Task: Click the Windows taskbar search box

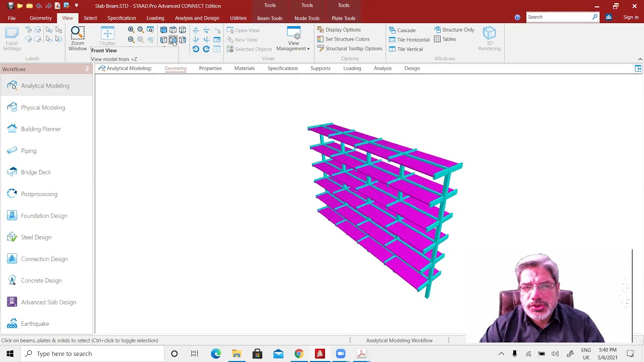Action: [93, 353]
